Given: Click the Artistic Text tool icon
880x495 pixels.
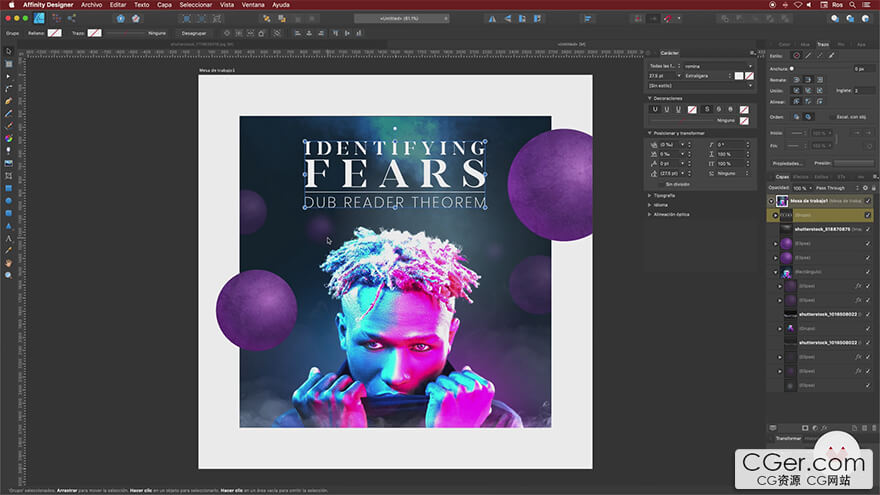Looking at the screenshot, I should pos(9,238).
